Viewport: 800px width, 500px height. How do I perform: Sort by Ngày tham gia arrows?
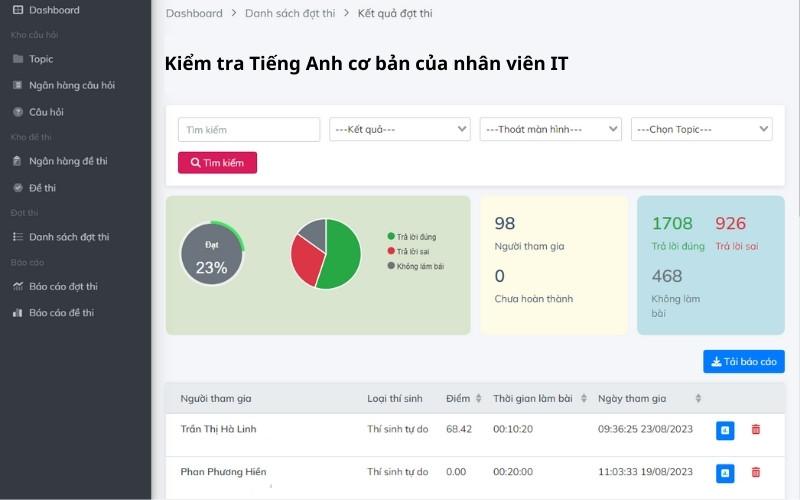point(698,398)
